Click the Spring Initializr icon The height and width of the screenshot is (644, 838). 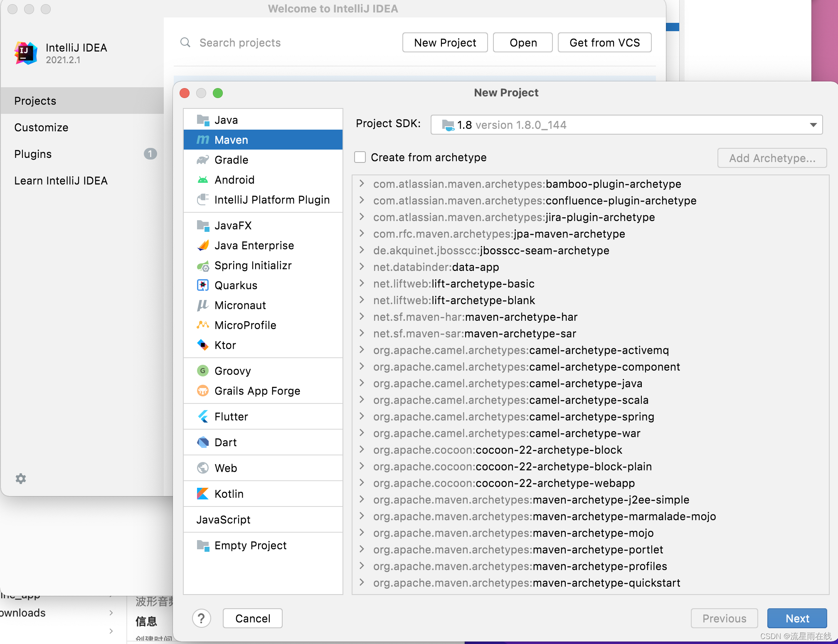(x=203, y=265)
